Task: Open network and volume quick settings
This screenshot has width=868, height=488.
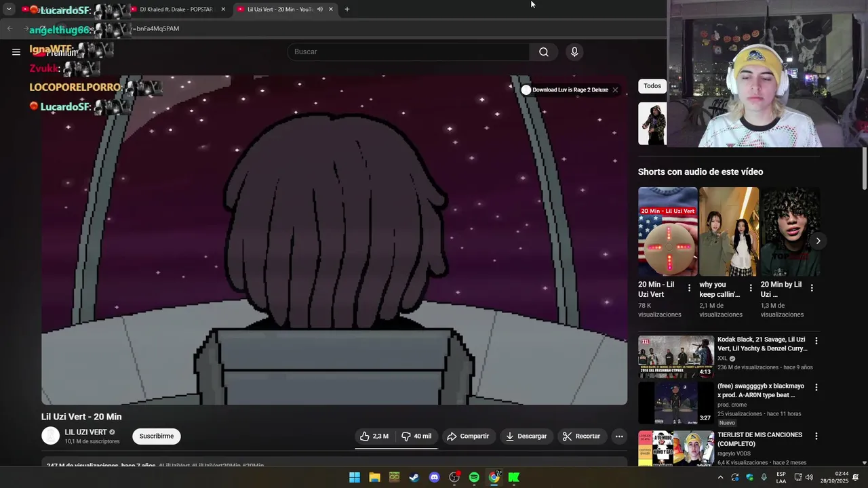Action: pyautogui.click(x=805, y=477)
